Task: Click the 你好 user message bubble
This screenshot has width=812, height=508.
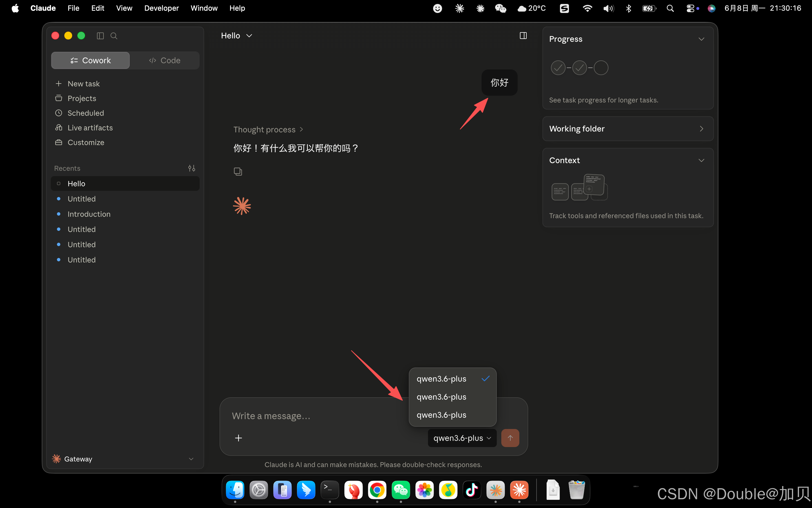Action: coord(499,83)
